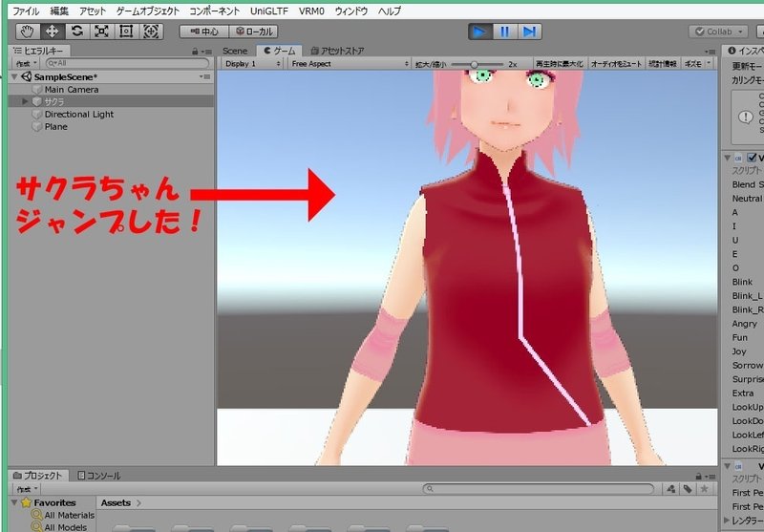Open the ギズモ dropdown arrow
Image resolution: width=764 pixels, height=532 pixels.
[x=709, y=64]
